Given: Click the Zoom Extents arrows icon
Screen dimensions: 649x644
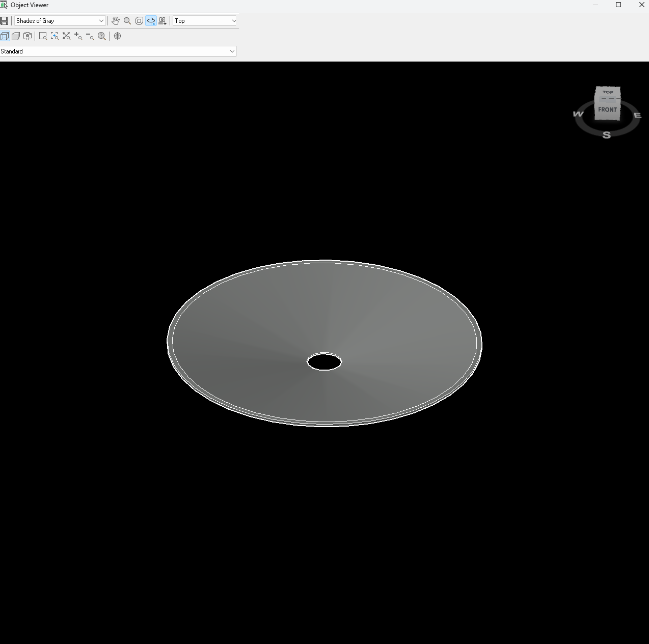Looking at the screenshot, I should pyautogui.click(x=66, y=36).
